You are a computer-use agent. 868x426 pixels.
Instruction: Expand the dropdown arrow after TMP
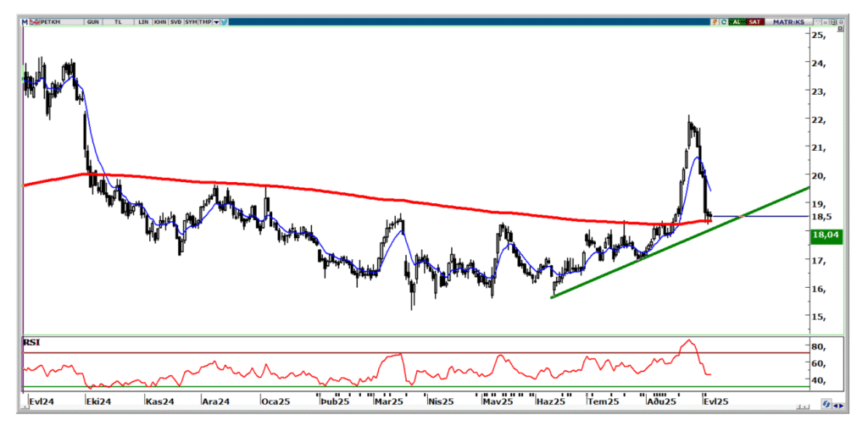point(216,22)
